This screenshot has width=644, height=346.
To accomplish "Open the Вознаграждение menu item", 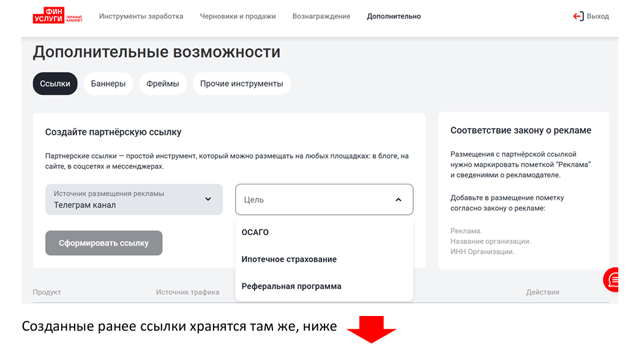I will click(321, 17).
